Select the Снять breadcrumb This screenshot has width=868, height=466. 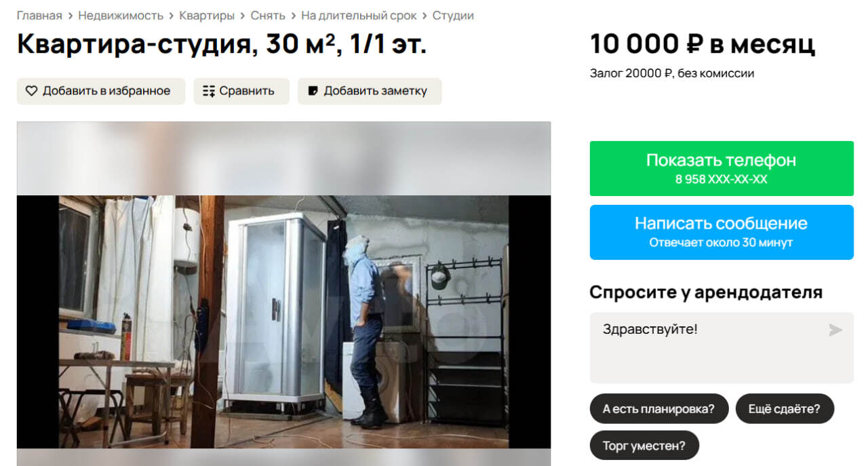[268, 16]
